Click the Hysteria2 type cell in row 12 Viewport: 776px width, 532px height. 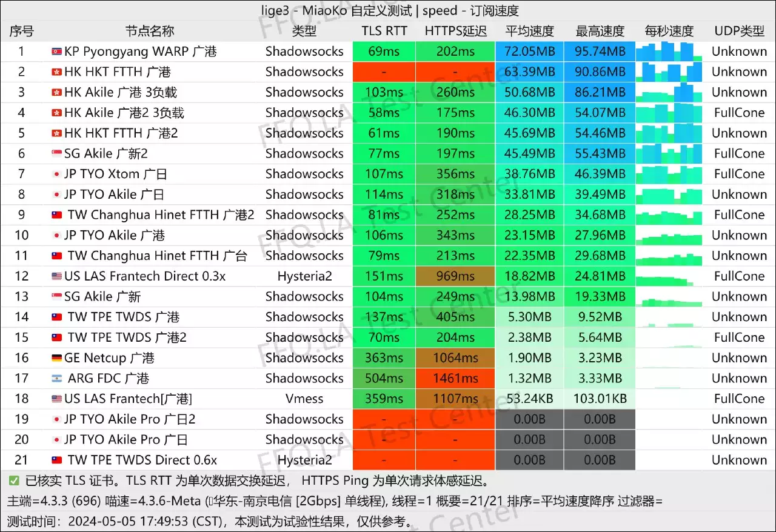[304, 276]
